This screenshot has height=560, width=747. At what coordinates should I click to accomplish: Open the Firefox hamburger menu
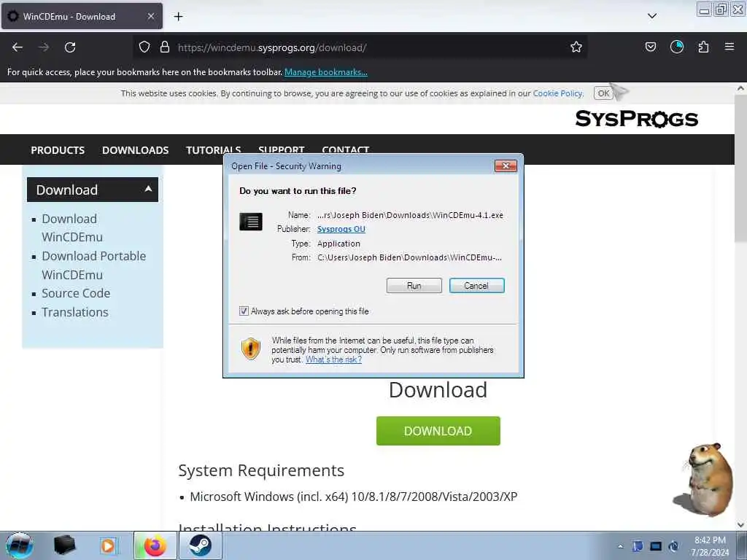pyautogui.click(x=729, y=47)
